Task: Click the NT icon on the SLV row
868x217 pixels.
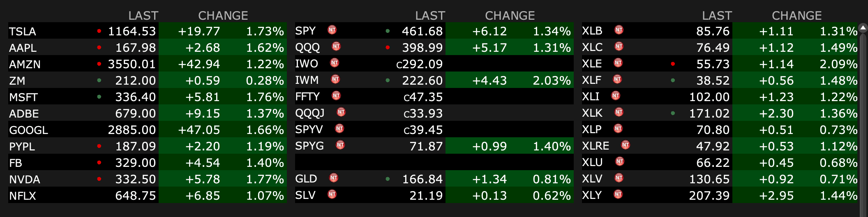Action: tap(332, 194)
